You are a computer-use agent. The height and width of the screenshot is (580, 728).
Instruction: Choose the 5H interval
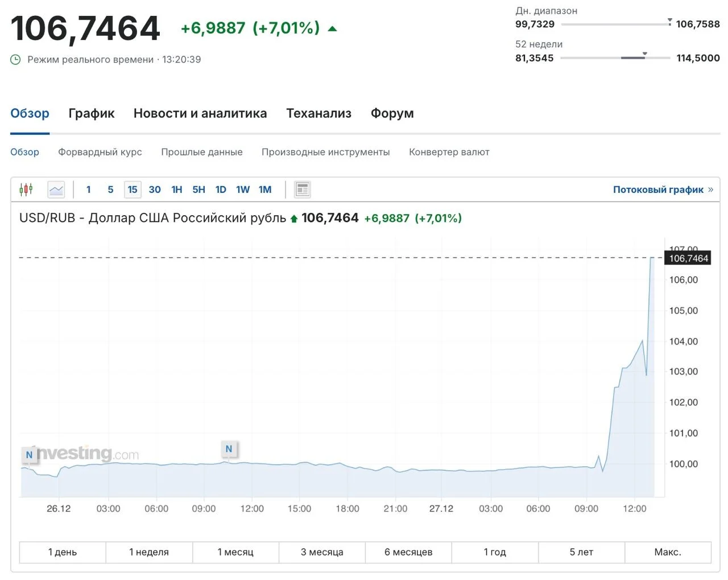198,190
